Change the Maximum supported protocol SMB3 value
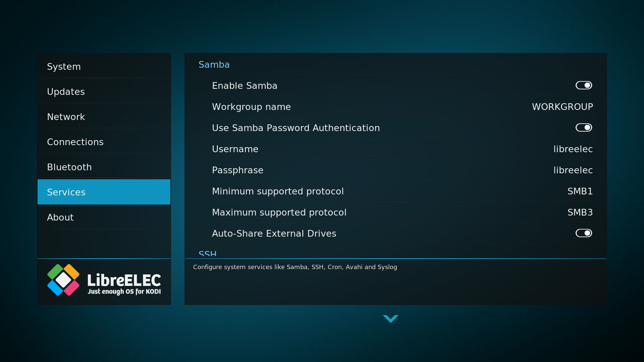 [x=580, y=213]
